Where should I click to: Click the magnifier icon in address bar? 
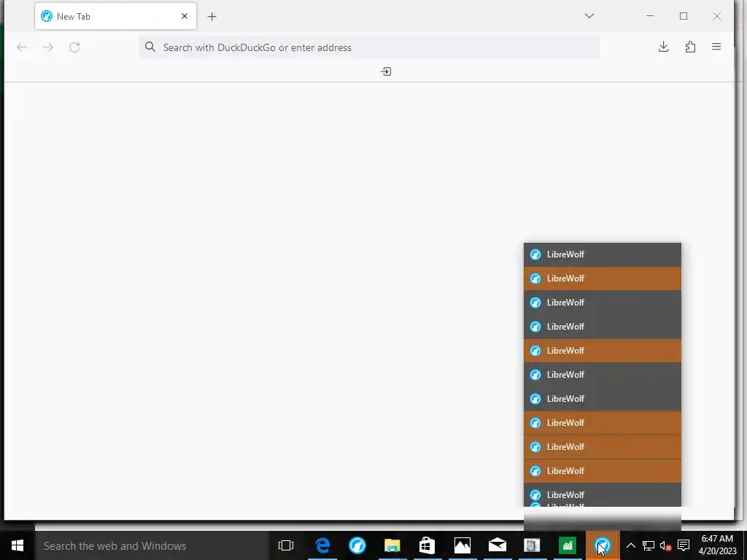tap(150, 47)
